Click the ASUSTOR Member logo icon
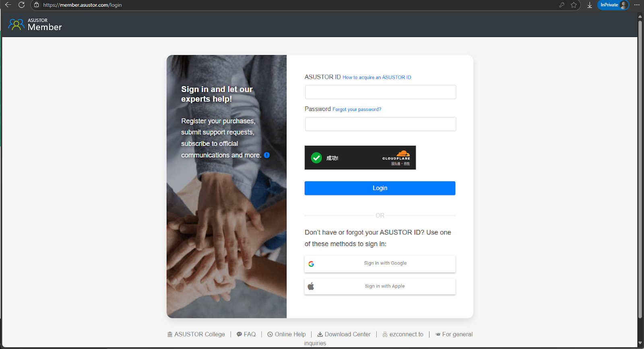The image size is (644, 349). pos(16,25)
